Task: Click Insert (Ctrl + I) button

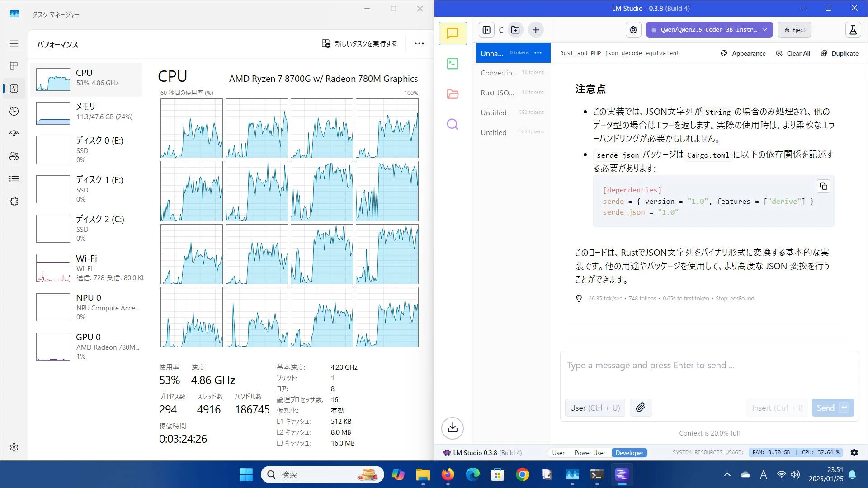Action: click(x=777, y=408)
